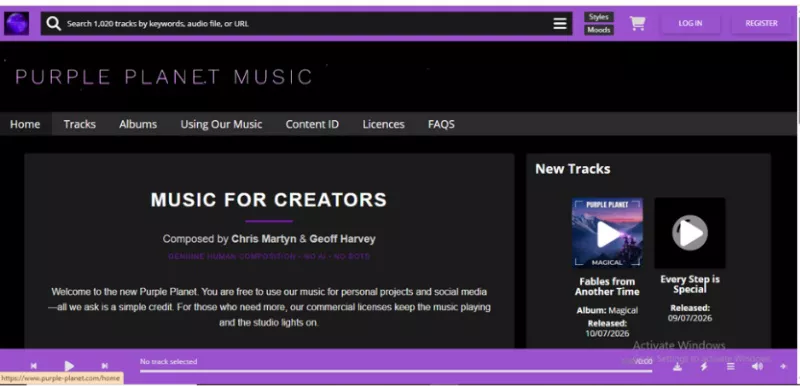The height and width of the screenshot is (386, 800).
Task: Click the Purple Planet Music banner title
Action: (163, 77)
